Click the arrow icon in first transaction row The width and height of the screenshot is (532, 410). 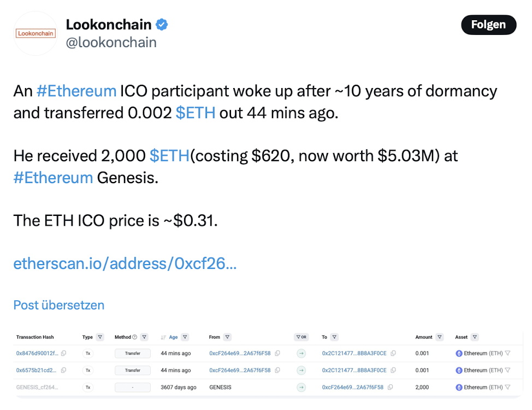(302, 353)
